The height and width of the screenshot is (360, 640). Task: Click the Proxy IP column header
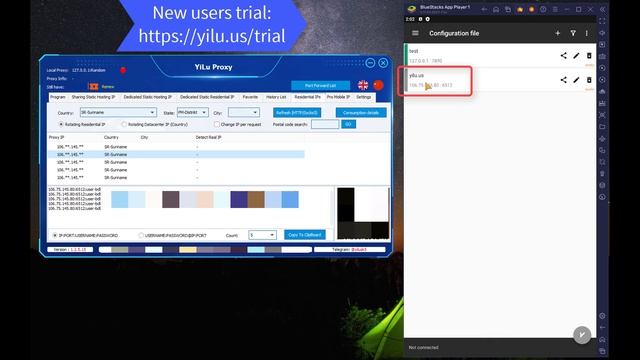[56, 138]
